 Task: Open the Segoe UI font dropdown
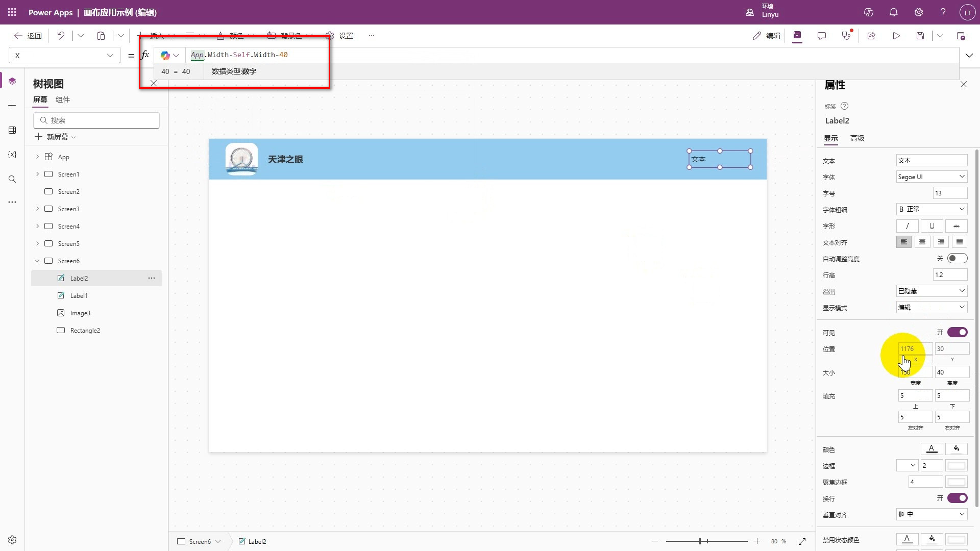(x=932, y=177)
